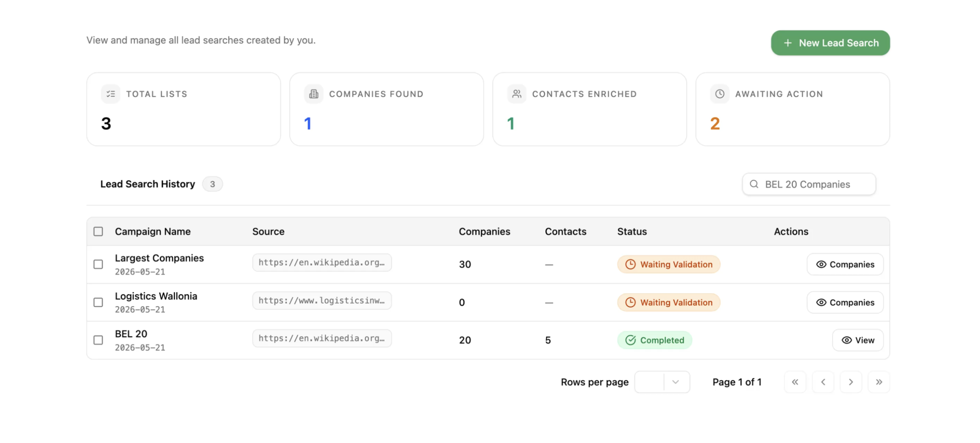Click the Awaiting Action clock icon
980x443 pixels.
tap(719, 94)
